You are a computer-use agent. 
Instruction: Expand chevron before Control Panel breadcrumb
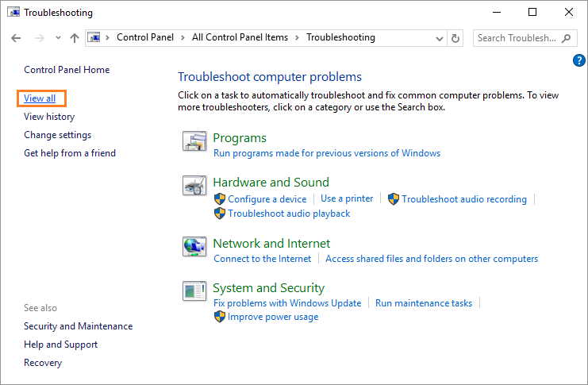point(107,37)
